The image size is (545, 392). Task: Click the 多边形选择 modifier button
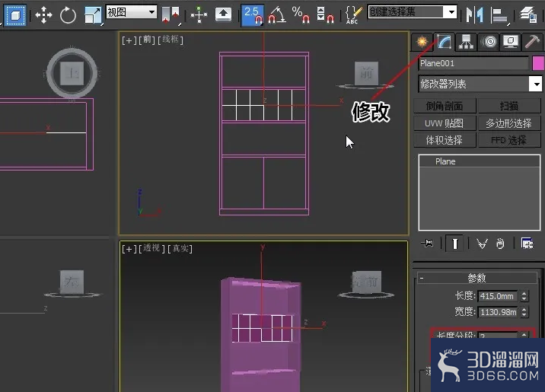tap(509, 123)
